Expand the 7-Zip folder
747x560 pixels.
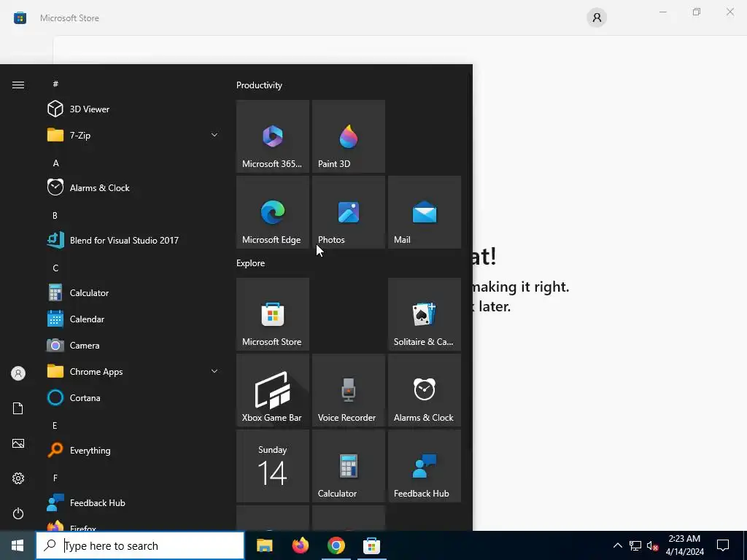(133, 135)
